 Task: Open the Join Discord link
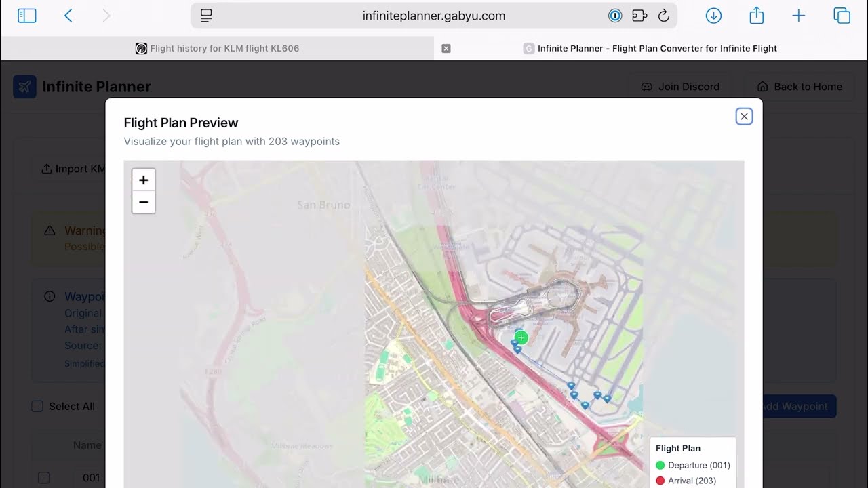click(x=680, y=87)
